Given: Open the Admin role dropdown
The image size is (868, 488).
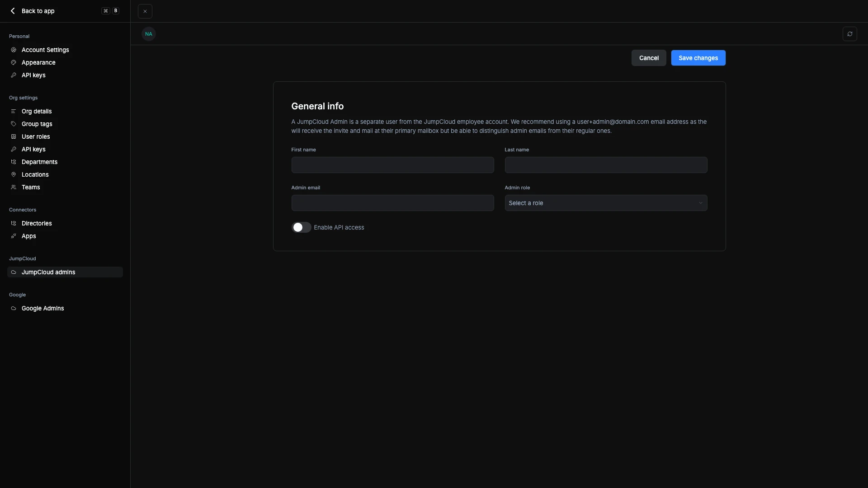Looking at the screenshot, I should coord(605,203).
